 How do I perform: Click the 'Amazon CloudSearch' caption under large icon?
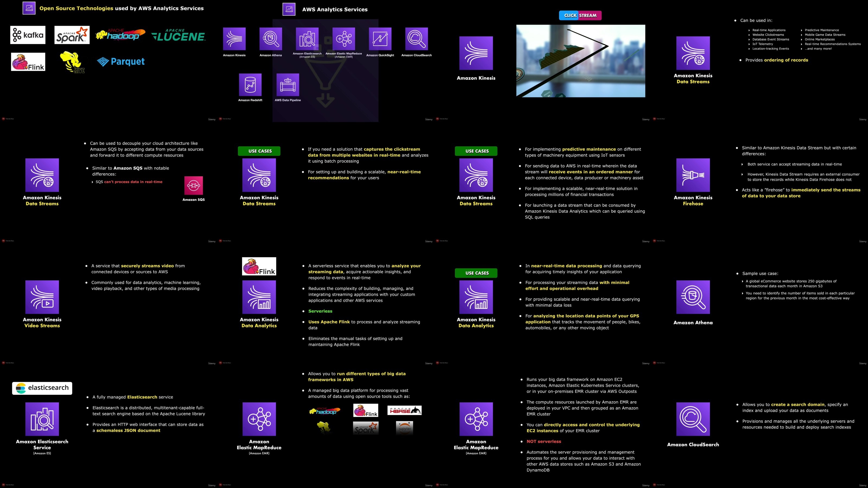pyautogui.click(x=693, y=445)
